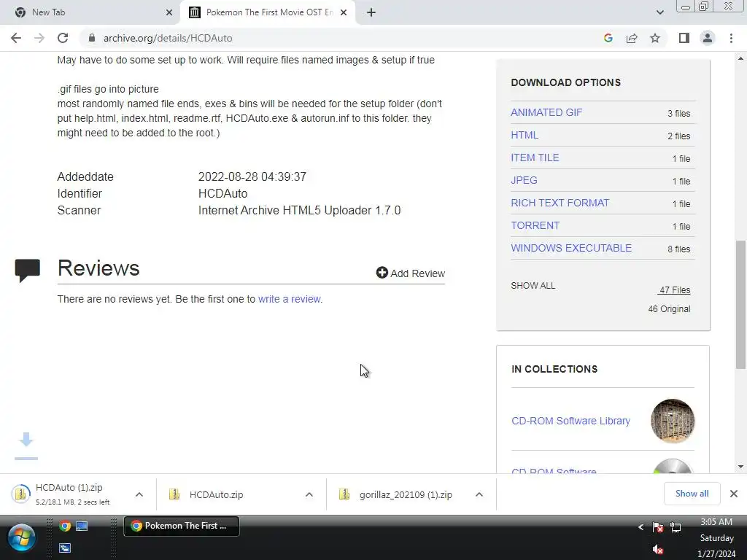
Task: Click the muted volume tray icon
Action: tap(658, 550)
